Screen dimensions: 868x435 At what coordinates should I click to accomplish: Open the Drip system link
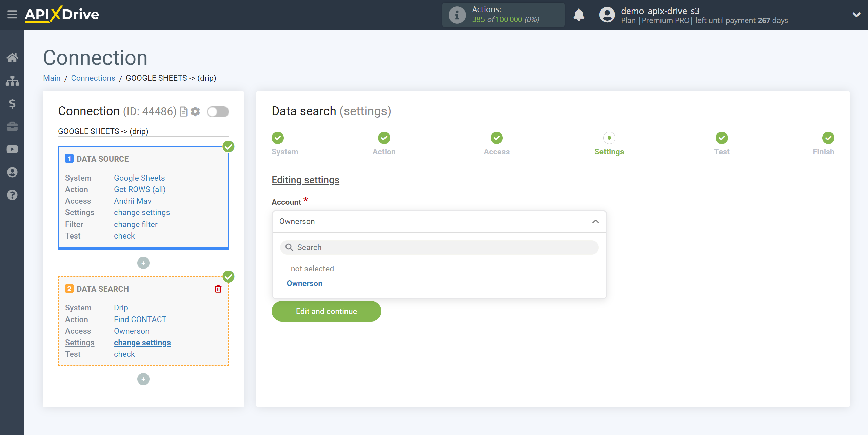point(121,308)
